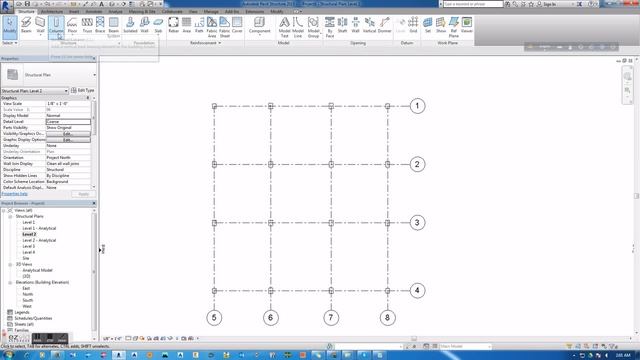This screenshot has width=640, height=360.
Task: Open the Revit application menu button
Action: point(6,6)
